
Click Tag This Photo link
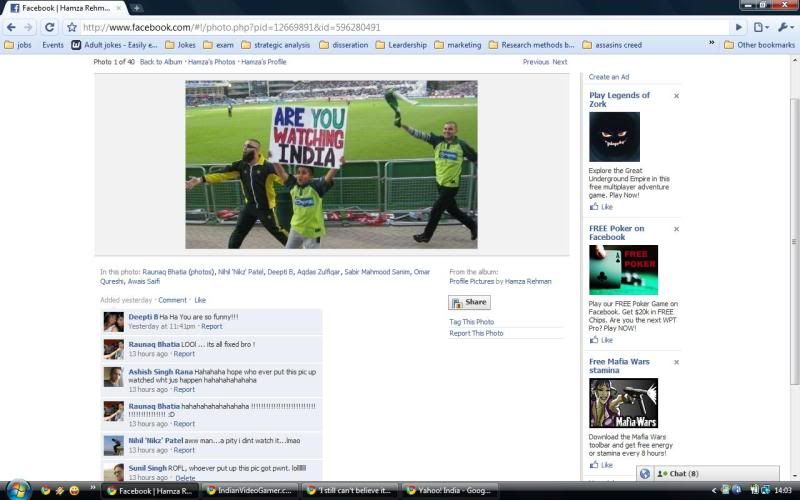point(471,322)
